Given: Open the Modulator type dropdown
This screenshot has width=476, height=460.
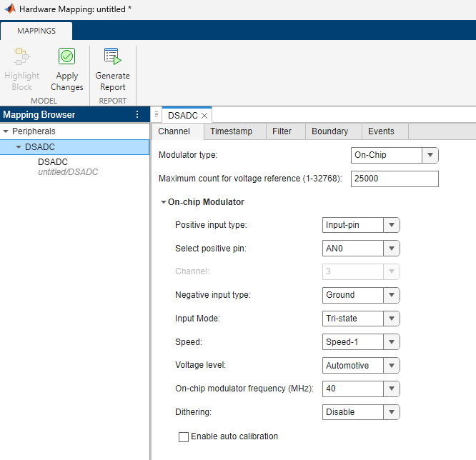Looking at the screenshot, I should (395, 155).
